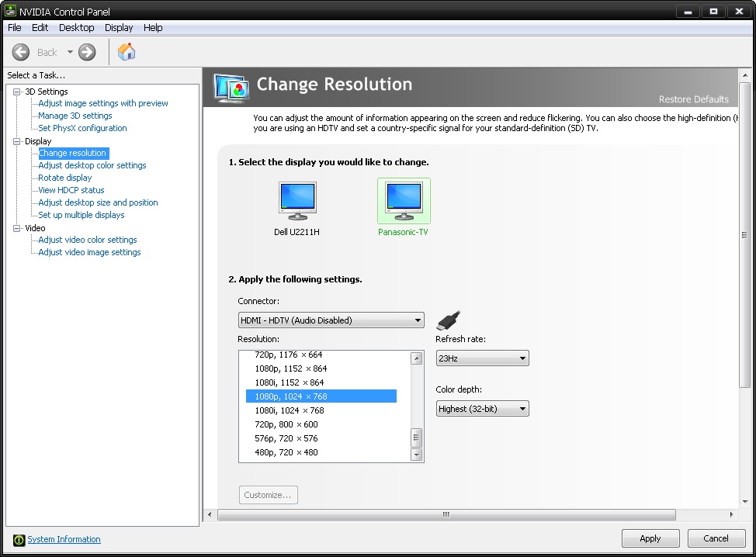Collapse the Video tree node

tap(17, 228)
